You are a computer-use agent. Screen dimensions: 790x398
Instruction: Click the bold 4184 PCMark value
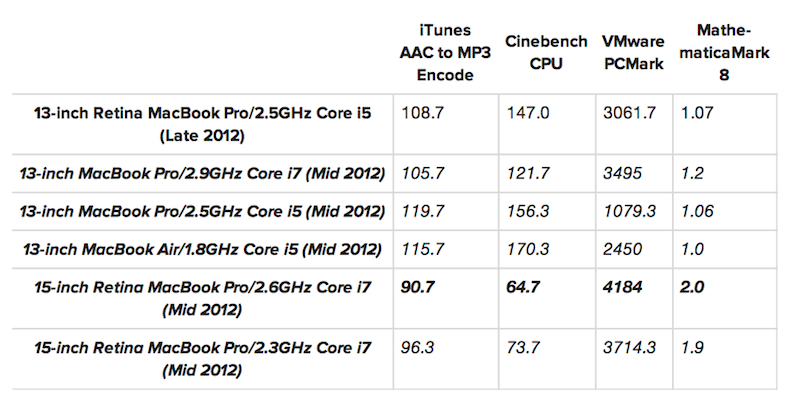click(623, 287)
